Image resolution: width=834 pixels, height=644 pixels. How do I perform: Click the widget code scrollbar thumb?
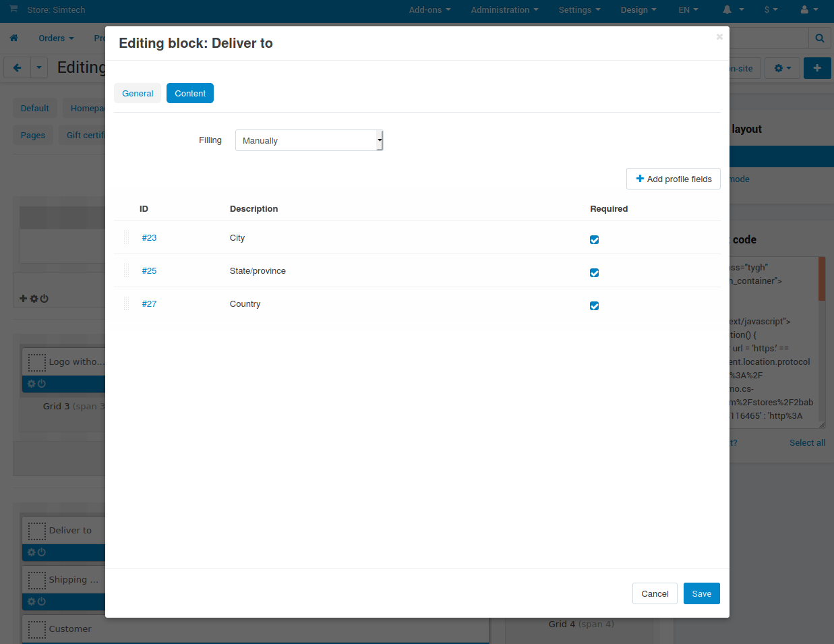point(822,279)
